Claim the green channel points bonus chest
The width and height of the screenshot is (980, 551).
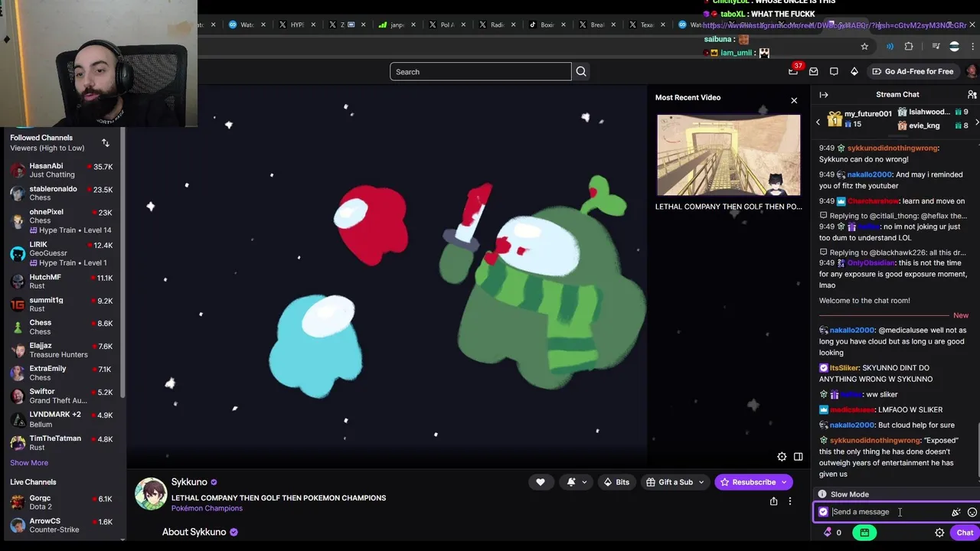pos(864,533)
